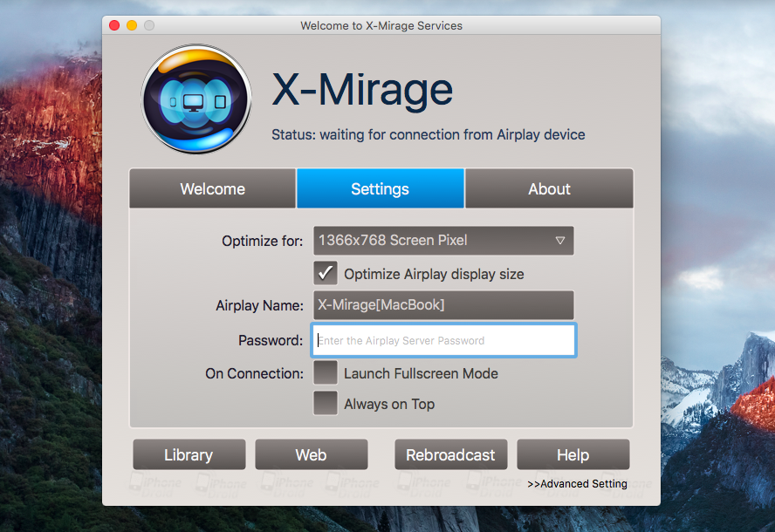Open the About tab
Screen dimensions: 775x532
coord(549,188)
